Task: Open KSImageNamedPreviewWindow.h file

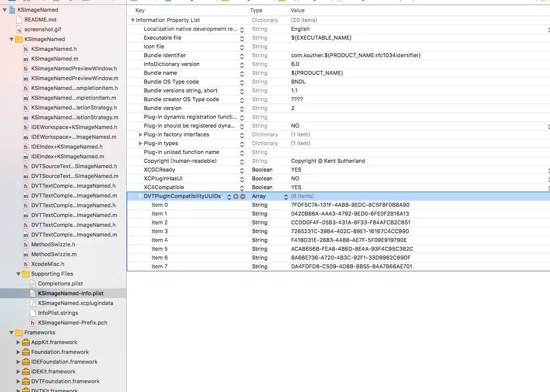Action: [x=74, y=68]
